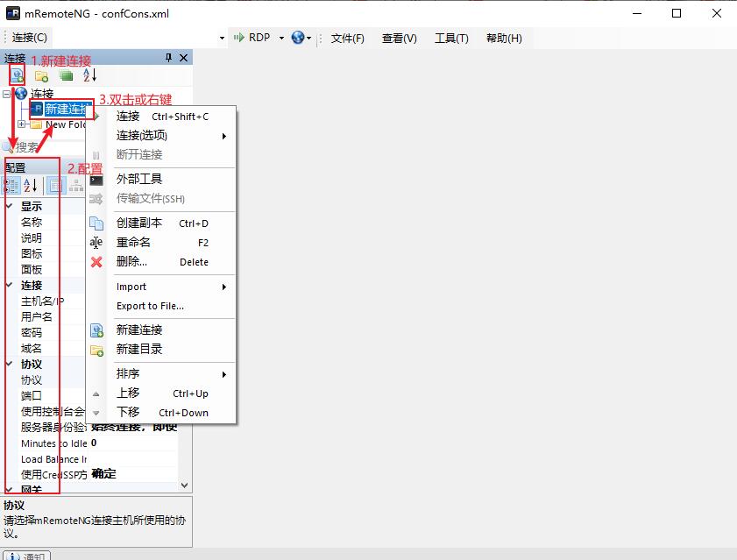Switch the 配置 grid to categorized view
Screen dimensions: 737x560
pos(11,186)
